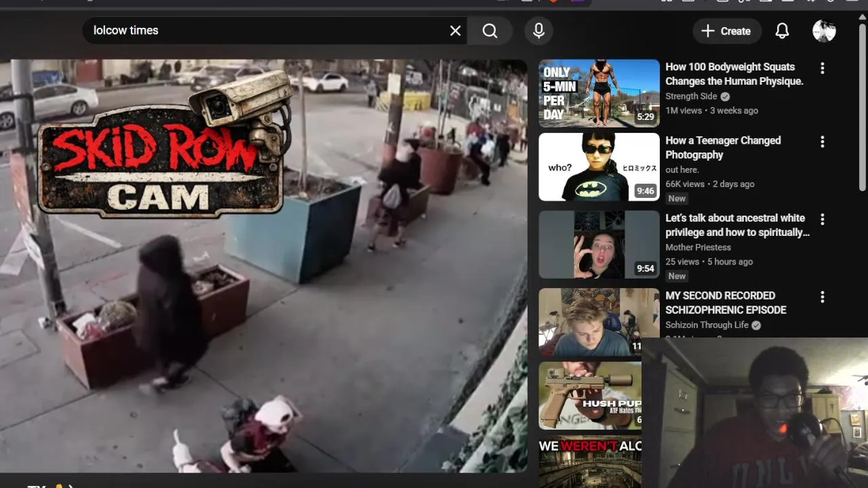Screen dimensions: 868x488
Task: Open the 100 Bodyweight Squats thumbnail
Action: point(599,93)
